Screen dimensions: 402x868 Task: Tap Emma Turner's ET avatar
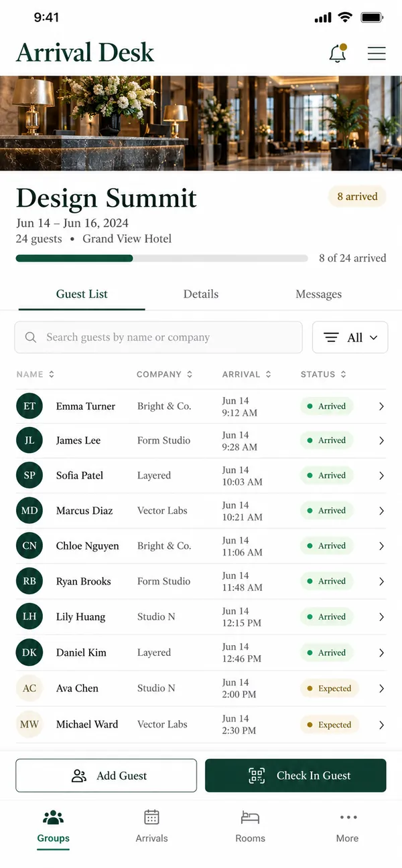(29, 406)
